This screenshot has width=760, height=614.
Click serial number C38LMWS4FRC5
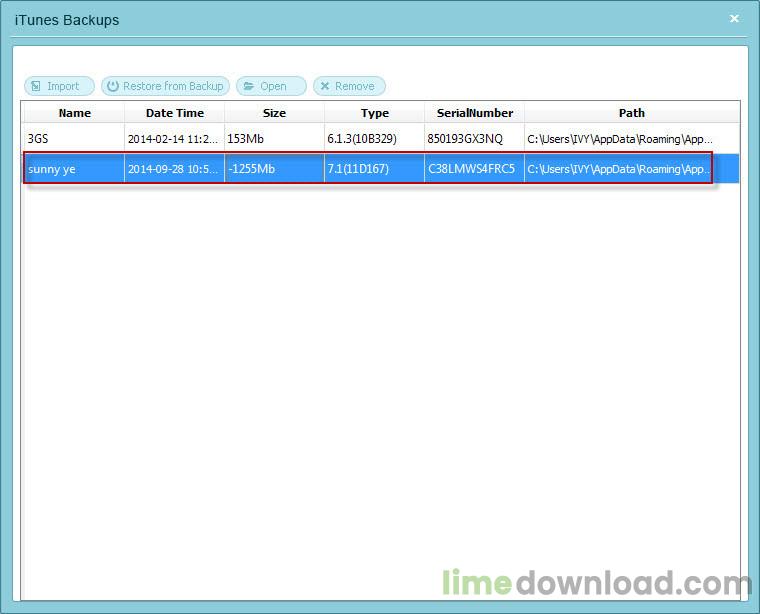[475, 169]
